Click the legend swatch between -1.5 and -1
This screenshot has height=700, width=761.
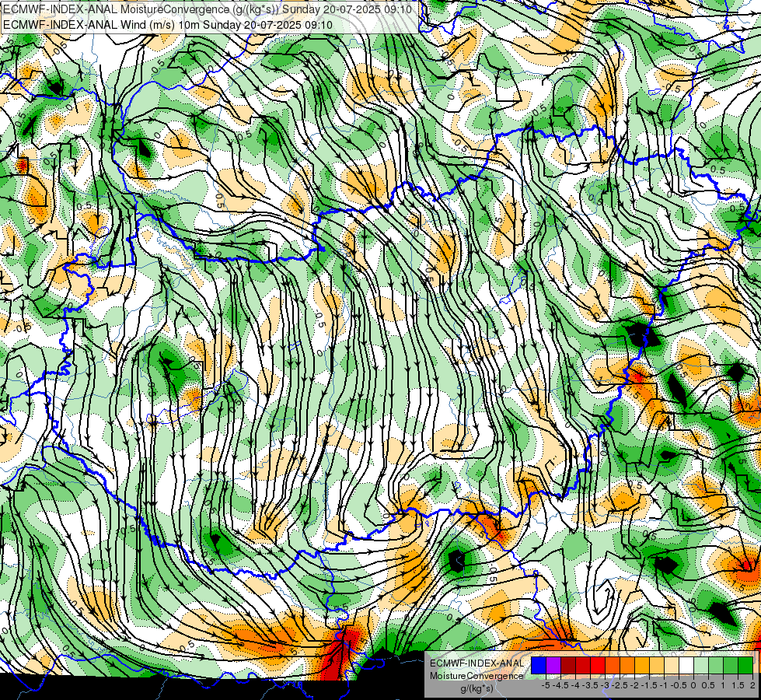coord(657,665)
